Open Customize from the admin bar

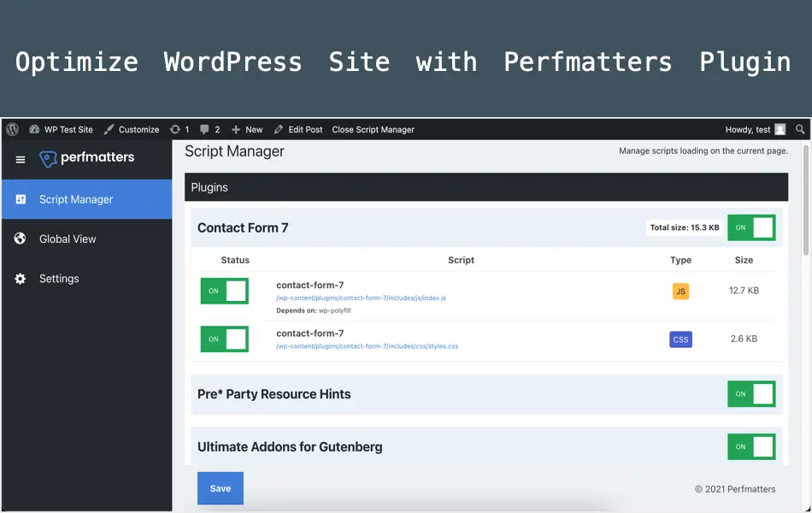(x=132, y=130)
